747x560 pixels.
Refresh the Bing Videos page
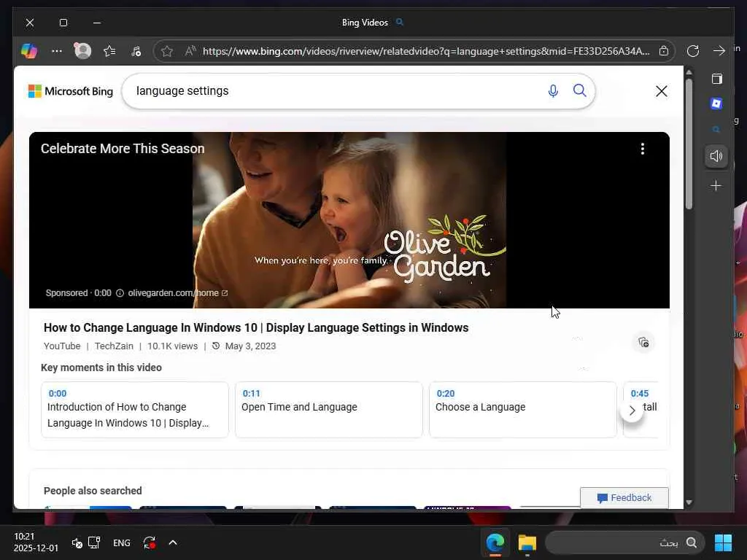(x=693, y=51)
